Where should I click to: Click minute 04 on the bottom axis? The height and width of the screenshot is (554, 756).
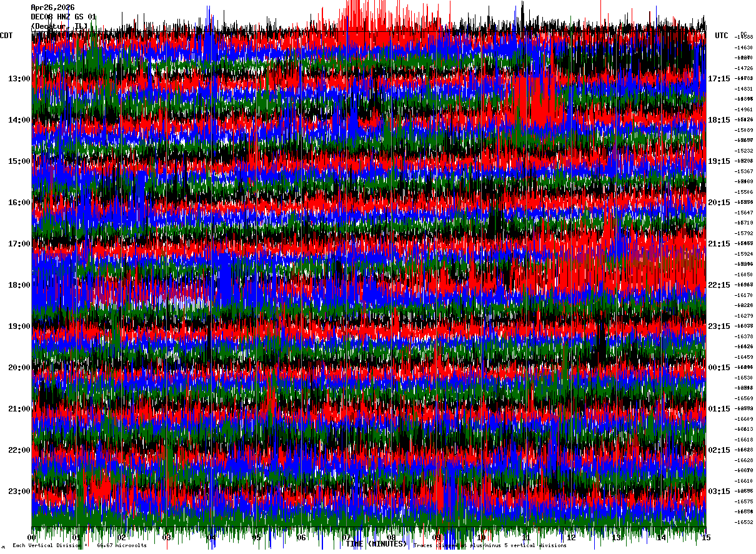pos(212,538)
